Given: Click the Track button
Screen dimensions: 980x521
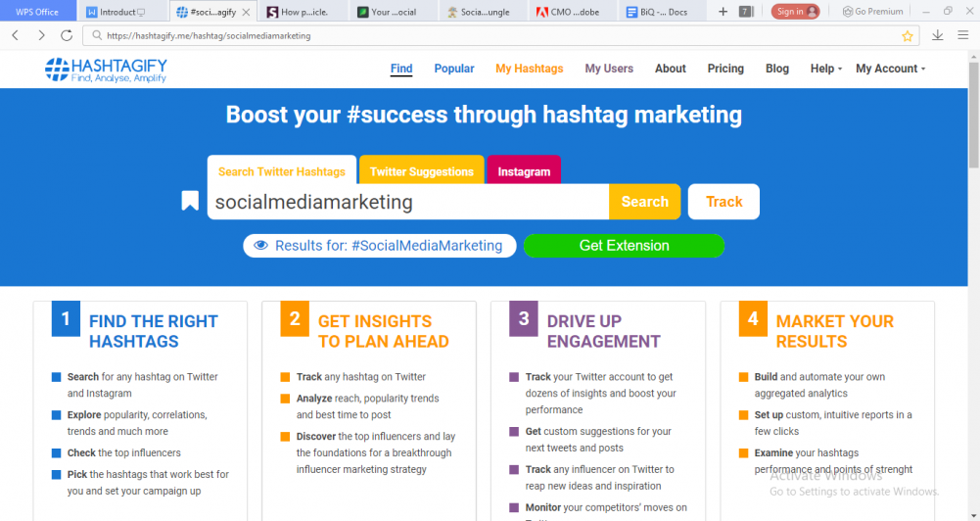Looking at the screenshot, I should 723,202.
